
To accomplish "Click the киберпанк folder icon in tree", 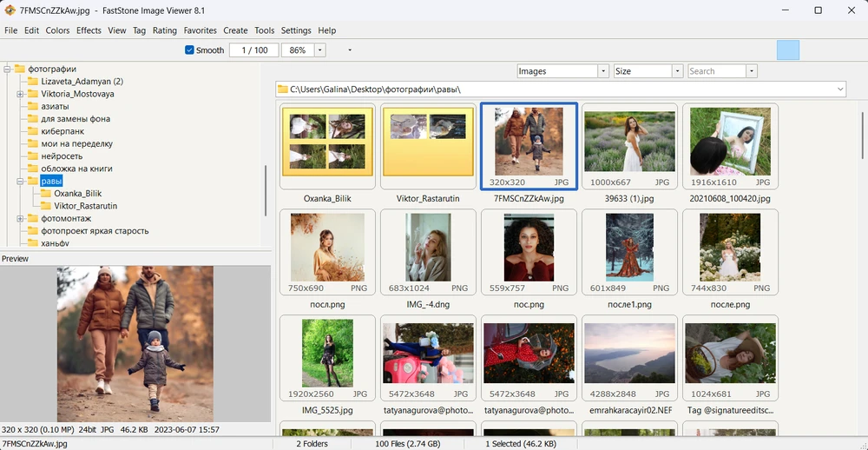I will (33, 131).
